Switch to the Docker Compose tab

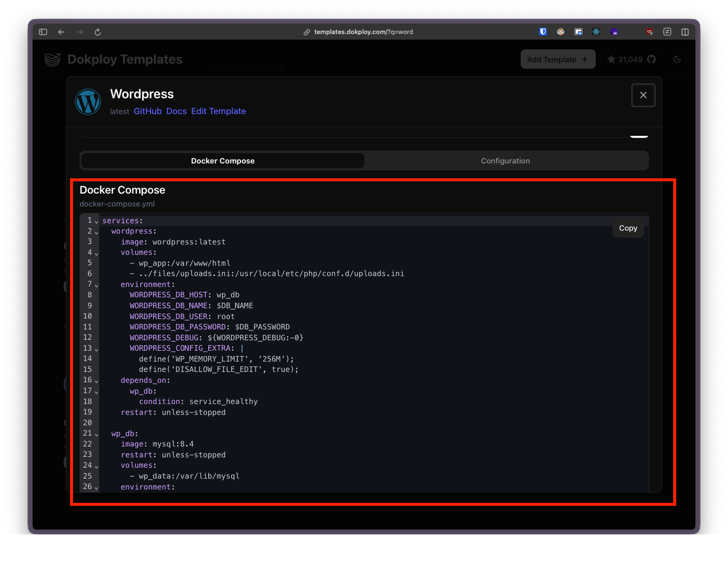223,161
